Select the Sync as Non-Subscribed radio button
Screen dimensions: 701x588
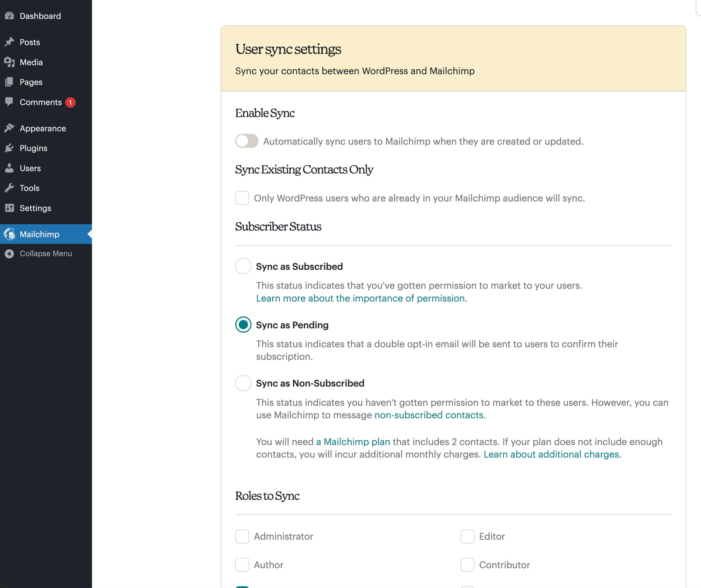click(243, 383)
